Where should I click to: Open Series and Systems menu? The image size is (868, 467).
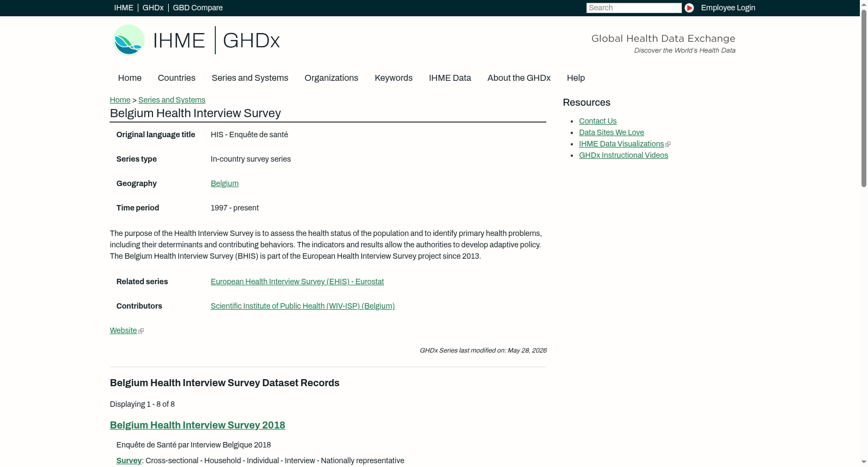[250, 78]
